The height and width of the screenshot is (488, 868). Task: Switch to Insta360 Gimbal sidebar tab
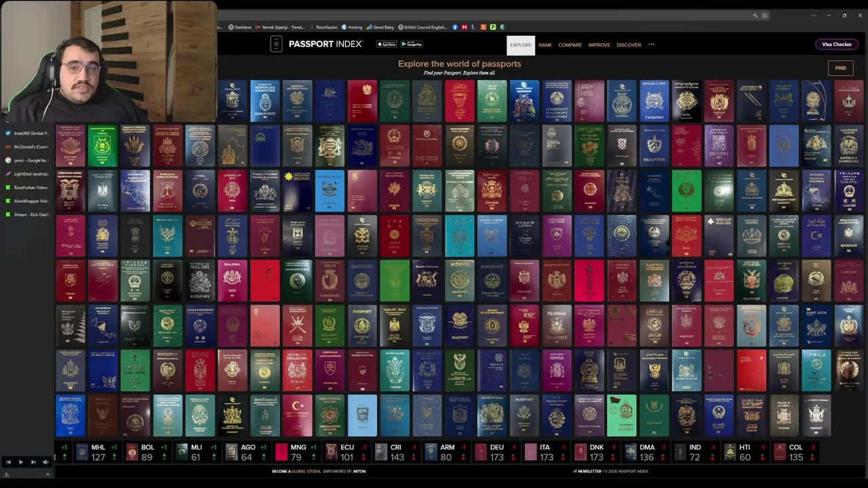[x=27, y=133]
